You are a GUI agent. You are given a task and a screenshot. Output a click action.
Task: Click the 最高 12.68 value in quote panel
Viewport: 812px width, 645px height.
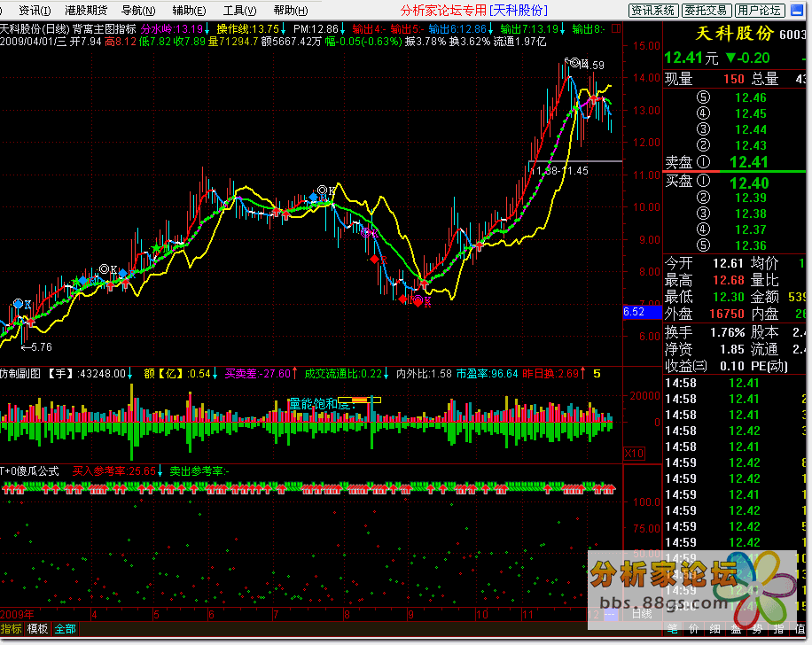click(x=728, y=280)
